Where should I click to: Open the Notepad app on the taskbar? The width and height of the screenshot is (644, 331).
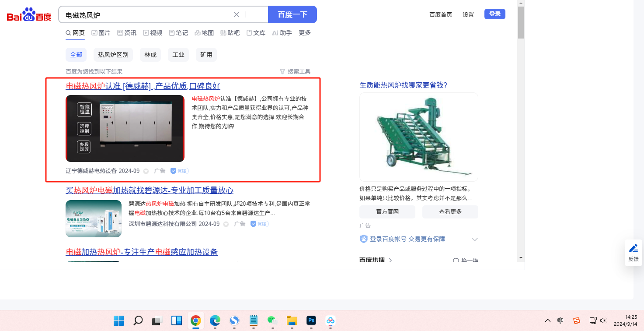pyautogui.click(x=253, y=320)
